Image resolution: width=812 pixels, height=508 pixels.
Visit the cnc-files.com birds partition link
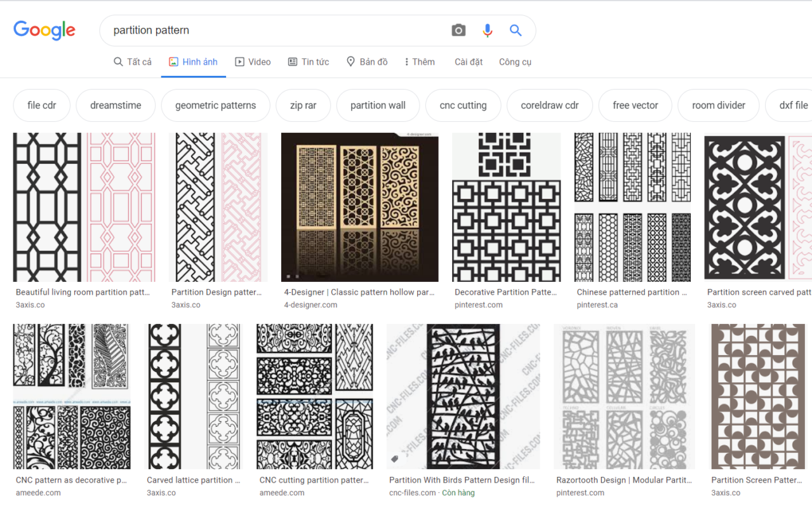(x=463, y=480)
